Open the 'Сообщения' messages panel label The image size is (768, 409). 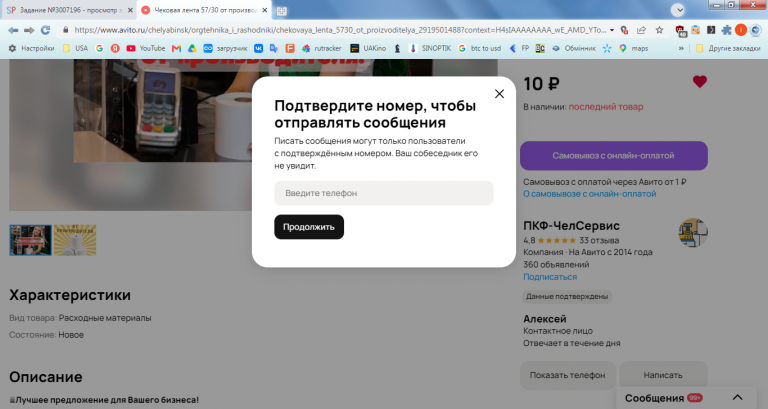tap(654, 398)
